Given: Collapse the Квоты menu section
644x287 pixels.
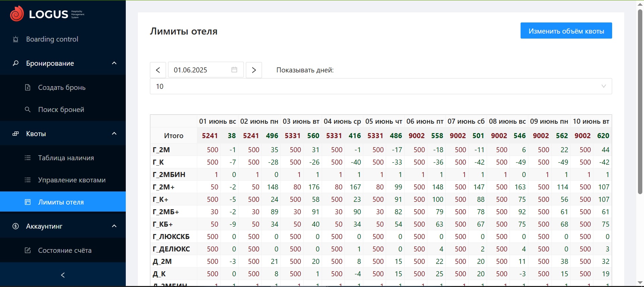Looking at the screenshot, I should pyautogui.click(x=114, y=134).
